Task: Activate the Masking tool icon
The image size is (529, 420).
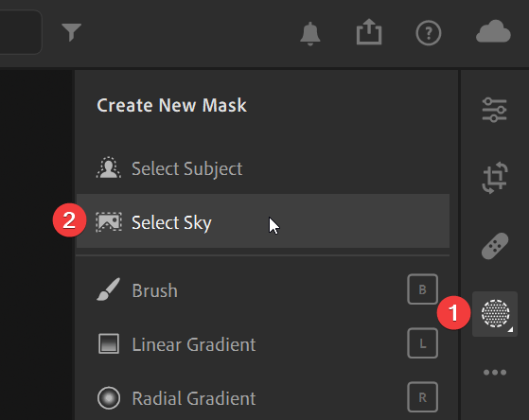Action: (x=495, y=314)
